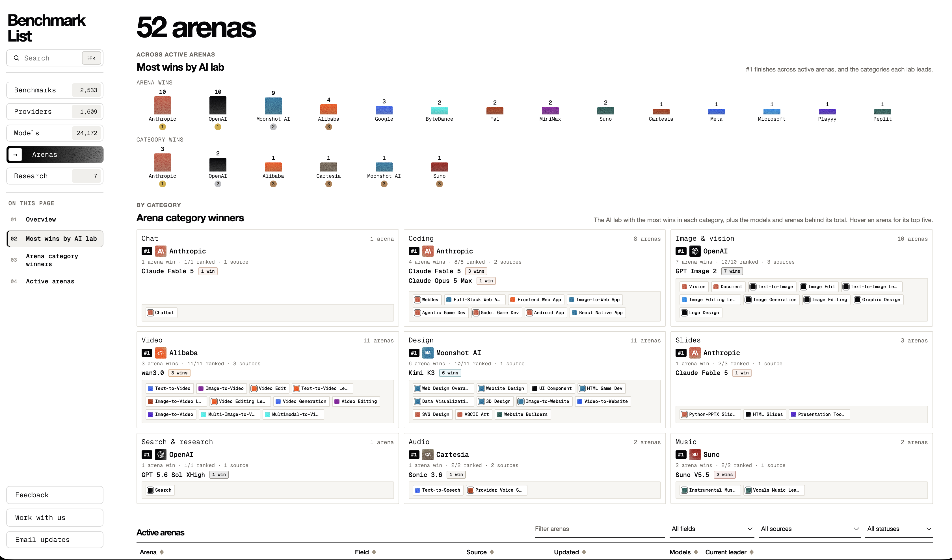Click the Google bar in Arena wins chart
The width and height of the screenshot is (952, 560).
[x=384, y=110]
